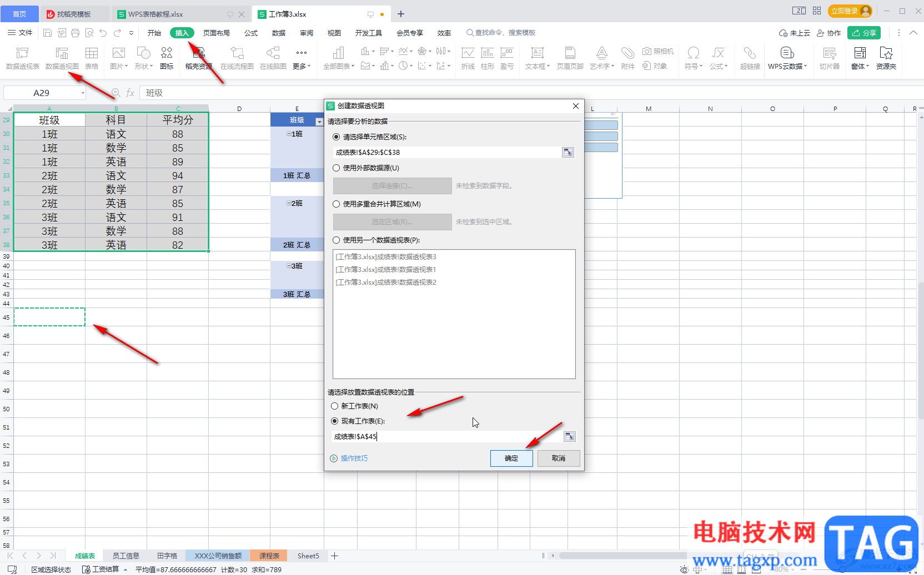Insert a table via 表格 icon

[x=92, y=58]
